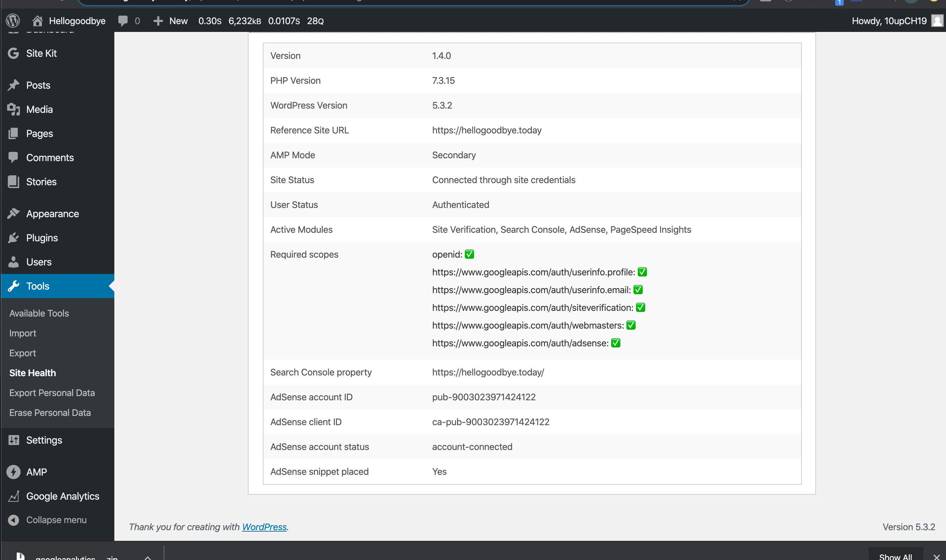Click the Plugins plug icon

[13, 238]
